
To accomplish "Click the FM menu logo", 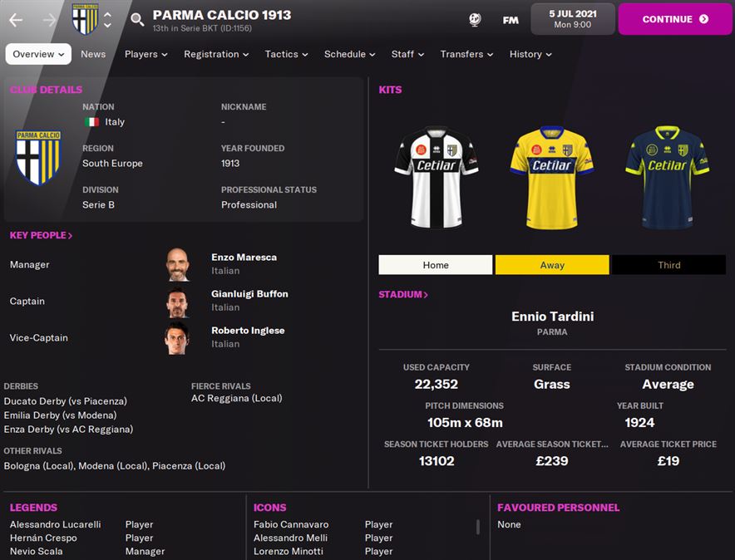I will click(511, 20).
